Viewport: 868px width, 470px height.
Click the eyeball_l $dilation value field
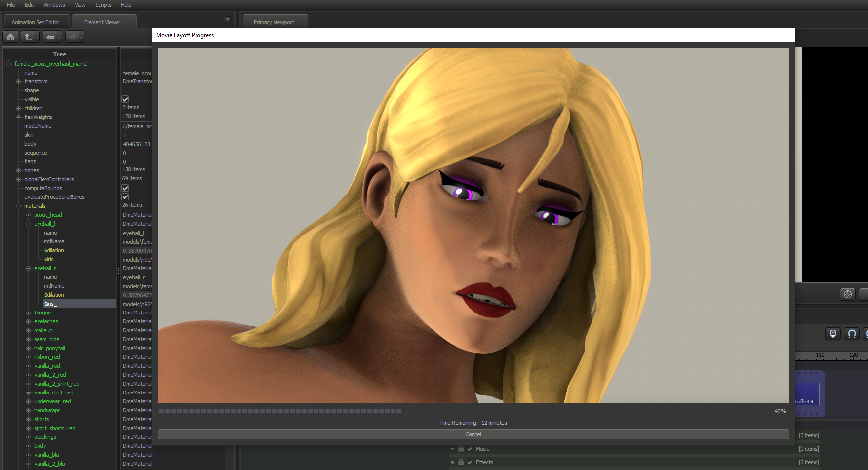pos(137,251)
